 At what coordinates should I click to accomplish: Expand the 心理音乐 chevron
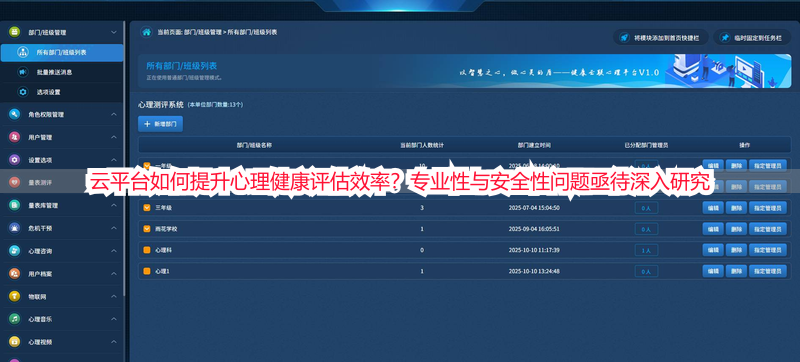click(x=114, y=319)
